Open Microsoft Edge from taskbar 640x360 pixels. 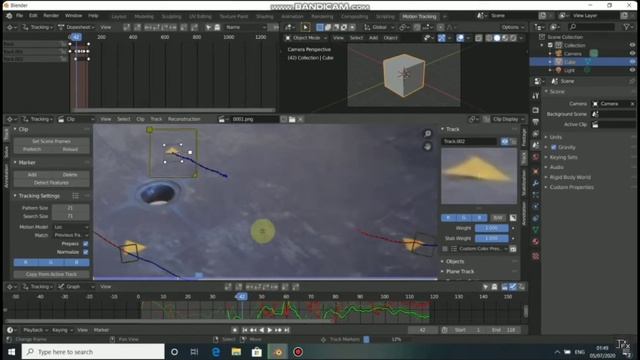coord(216,352)
